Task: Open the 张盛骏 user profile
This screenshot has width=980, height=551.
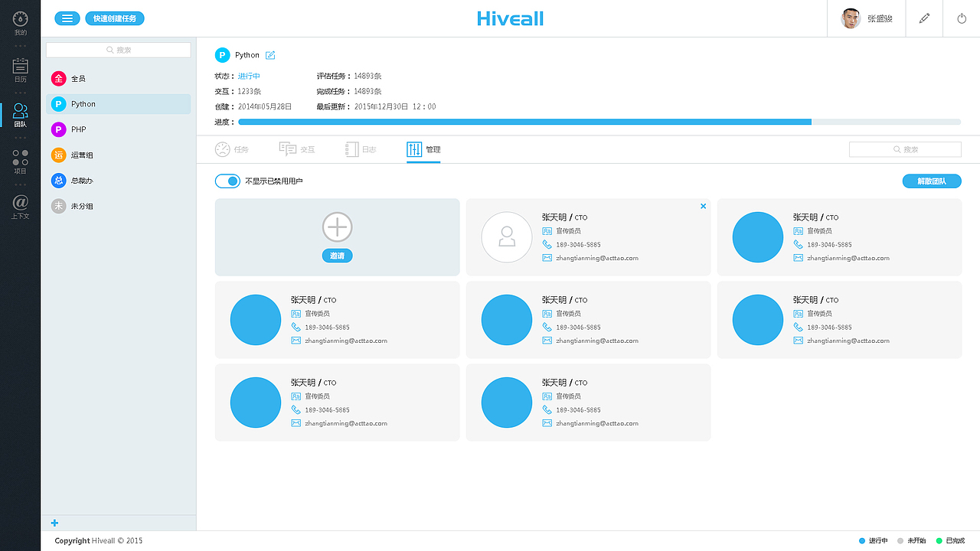Action: (867, 18)
